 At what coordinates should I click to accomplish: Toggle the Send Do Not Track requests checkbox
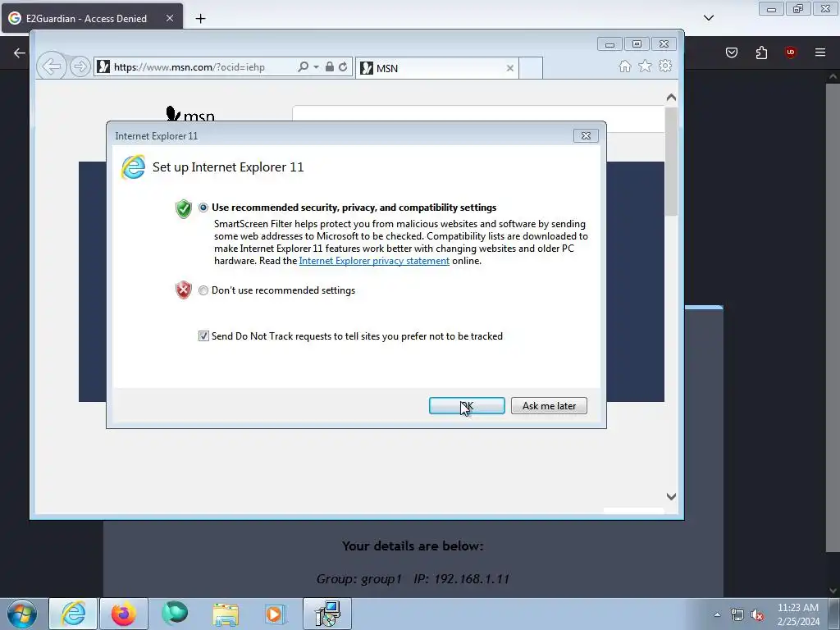point(203,336)
